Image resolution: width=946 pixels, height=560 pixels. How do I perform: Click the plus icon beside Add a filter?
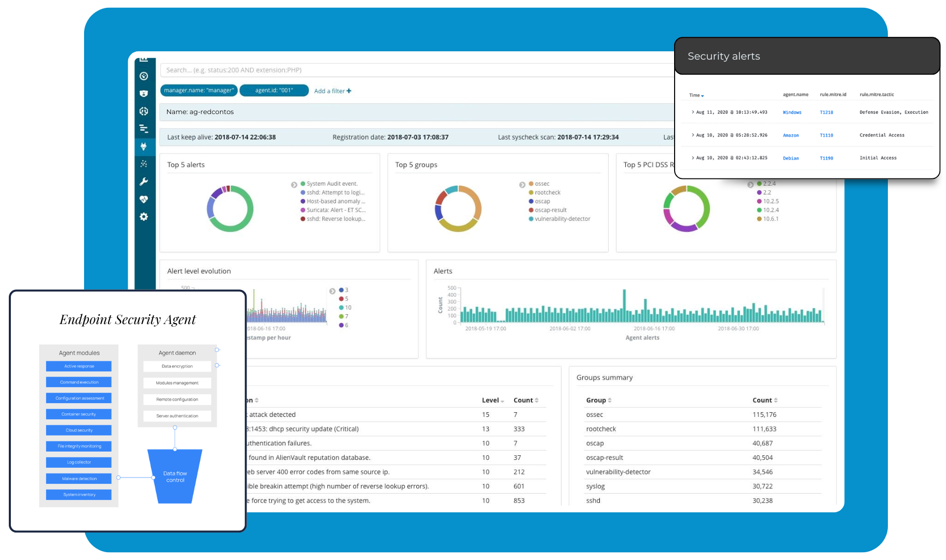click(x=349, y=91)
